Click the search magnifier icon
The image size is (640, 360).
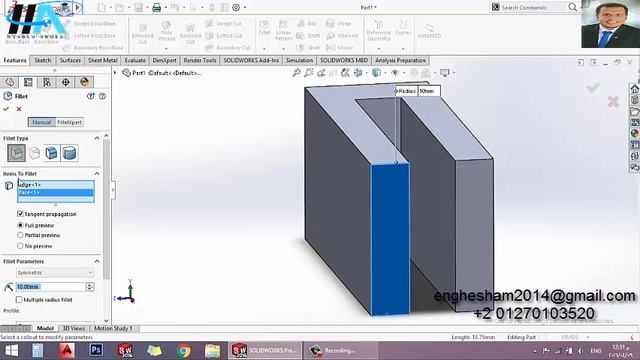573,7
